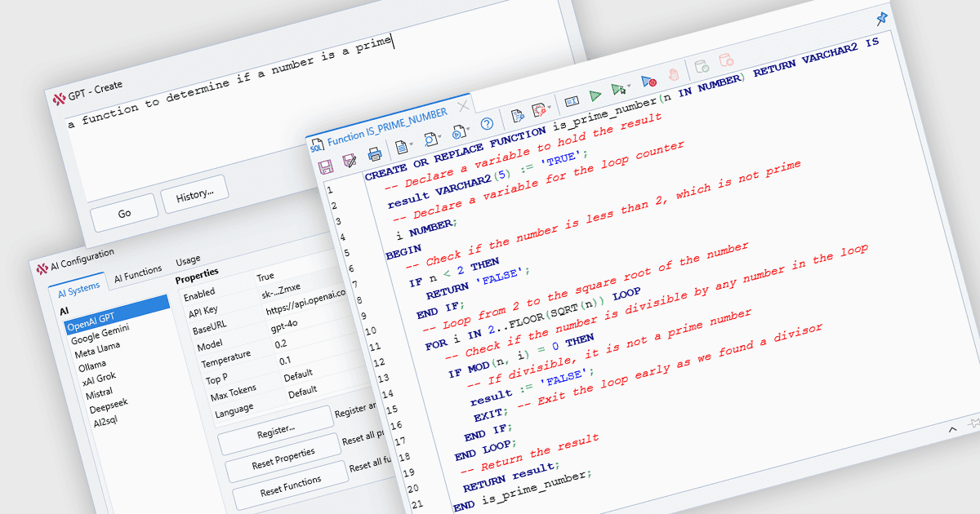Select the Function IS_PRIME_NUMBER tab
980x514 pixels.
tap(386, 126)
